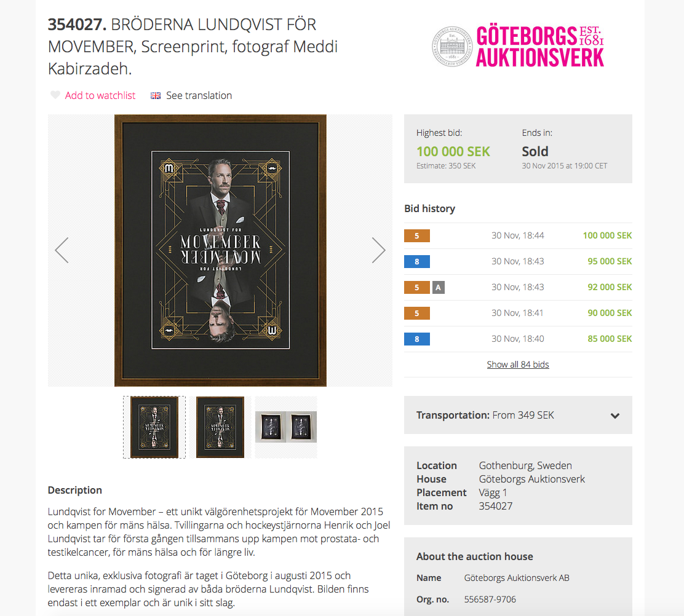Click the heart watchlist icon

coord(55,95)
